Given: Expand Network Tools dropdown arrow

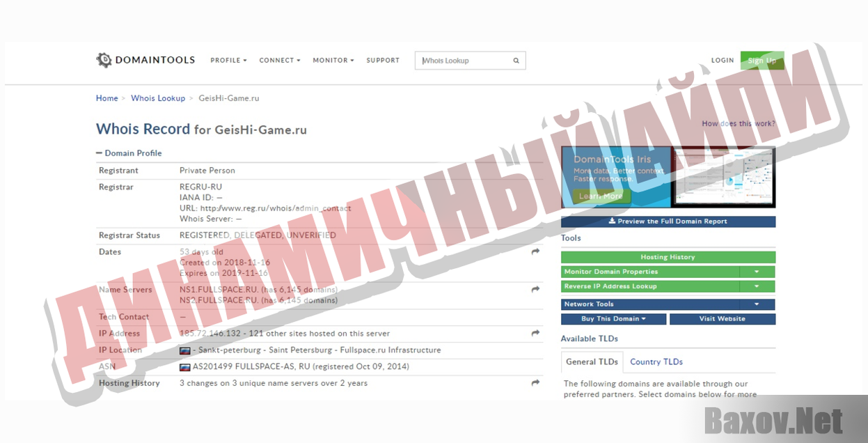Looking at the screenshot, I should [757, 304].
